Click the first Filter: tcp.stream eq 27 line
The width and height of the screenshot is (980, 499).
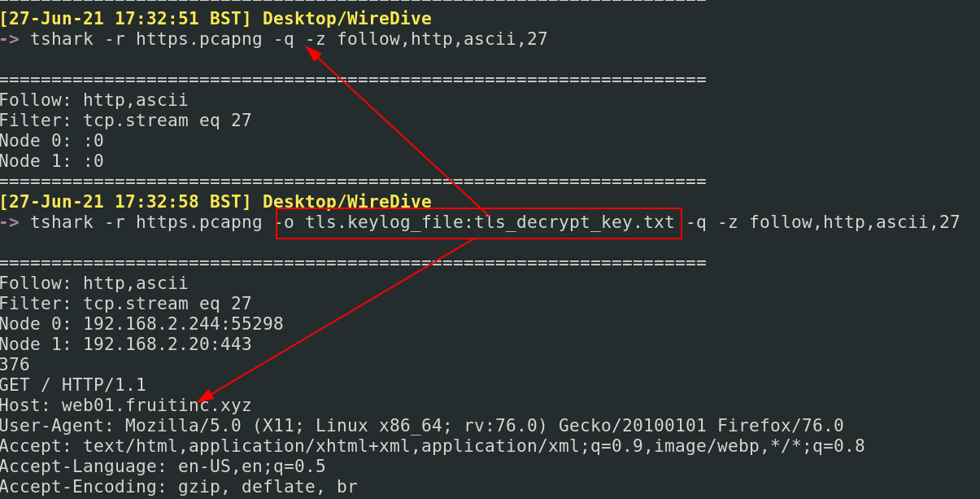click(x=125, y=120)
